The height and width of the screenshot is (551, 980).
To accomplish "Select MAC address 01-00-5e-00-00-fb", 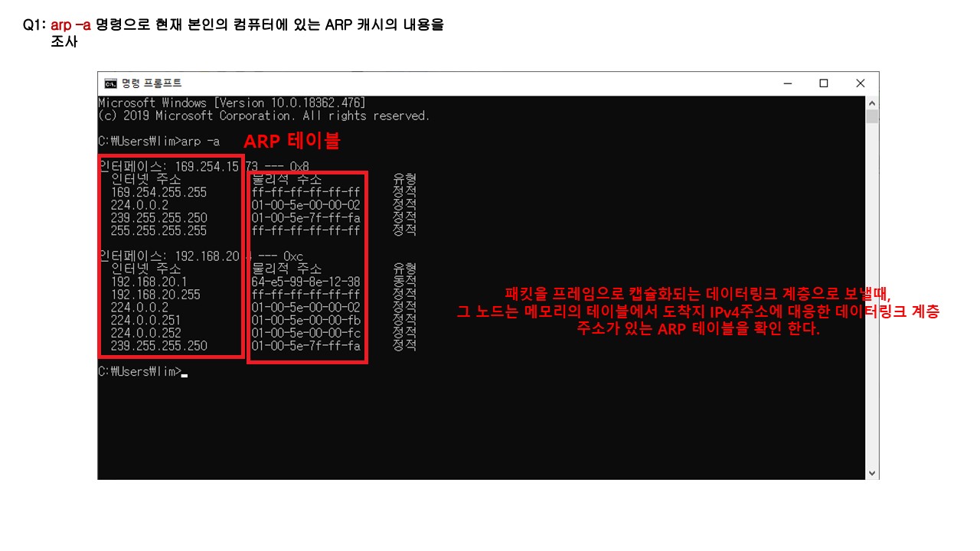I will [306, 320].
